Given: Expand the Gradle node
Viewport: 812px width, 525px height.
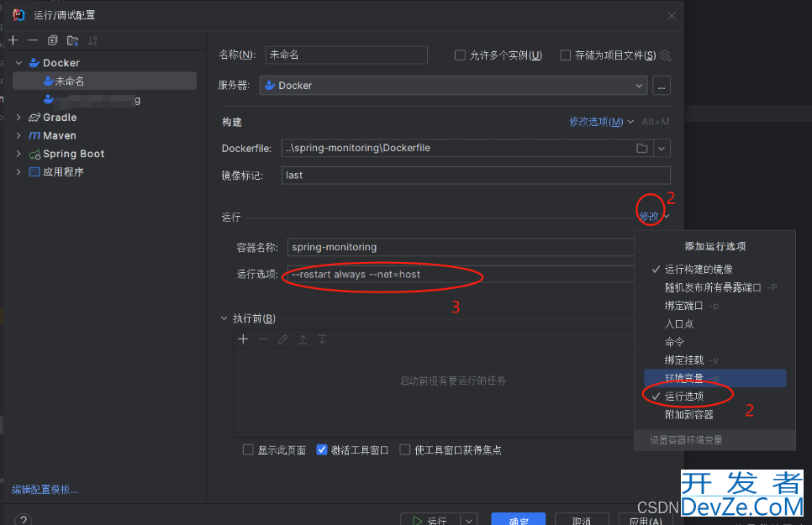Looking at the screenshot, I should click(18, 118).
